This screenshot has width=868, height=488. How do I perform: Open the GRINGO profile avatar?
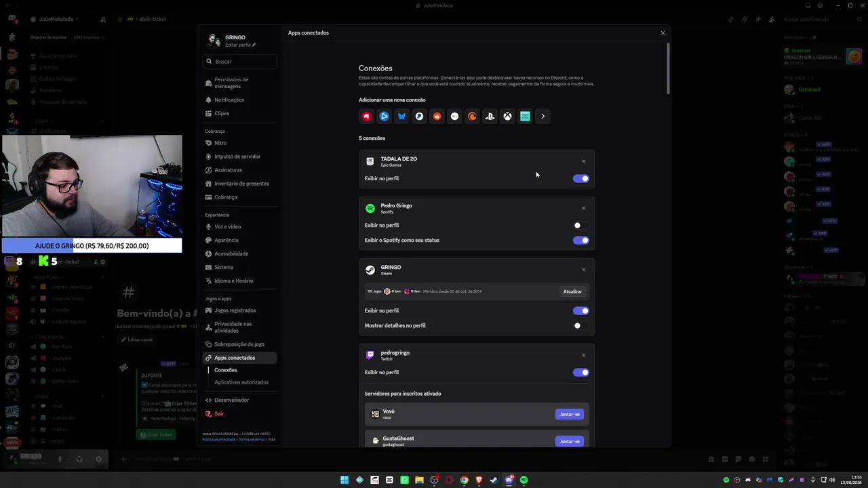[x=214, y=41]
